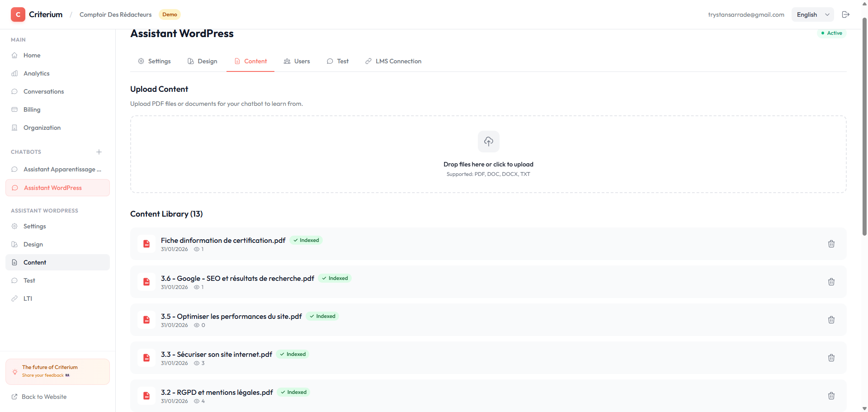Open the LMS Connection tab
Screen dimensions: 868x412
tap(393, 62)
